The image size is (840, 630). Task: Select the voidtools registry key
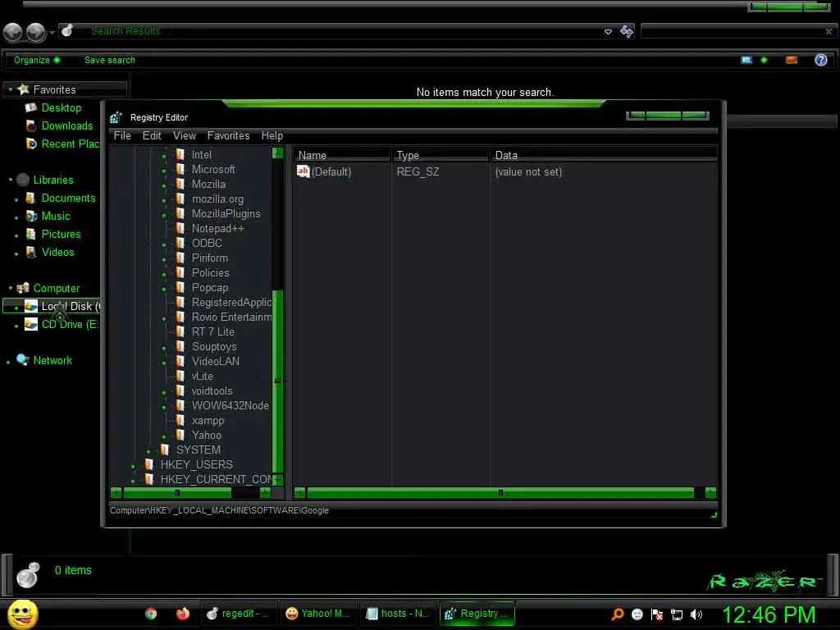212,390
